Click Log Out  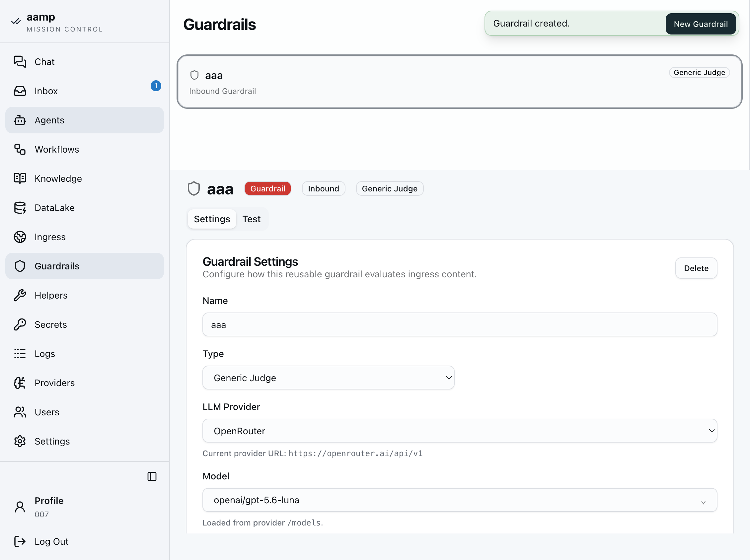click(x=84, y=541)
